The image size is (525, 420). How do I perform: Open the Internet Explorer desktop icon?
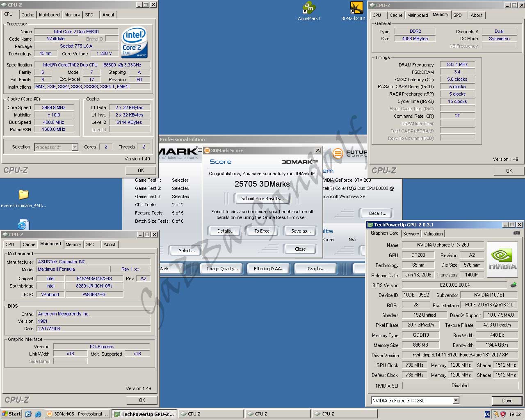pyautogui.click(x=23, y=224)
